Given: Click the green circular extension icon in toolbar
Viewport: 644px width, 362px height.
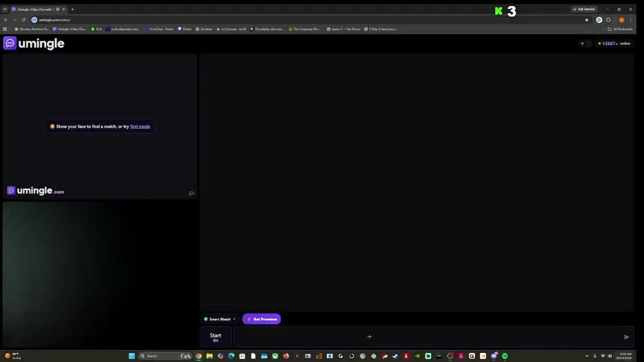Looking at the screenshot, I should click(599, 20).
